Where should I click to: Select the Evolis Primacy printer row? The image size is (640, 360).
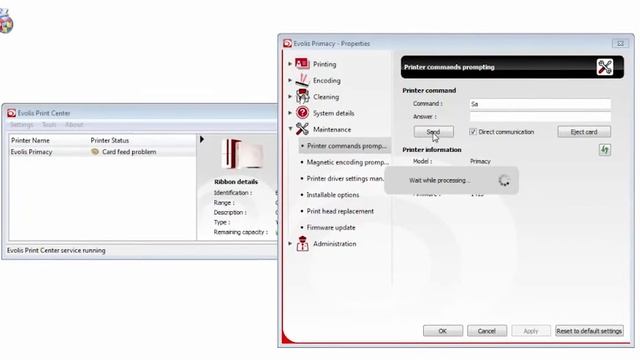point(102,152)
